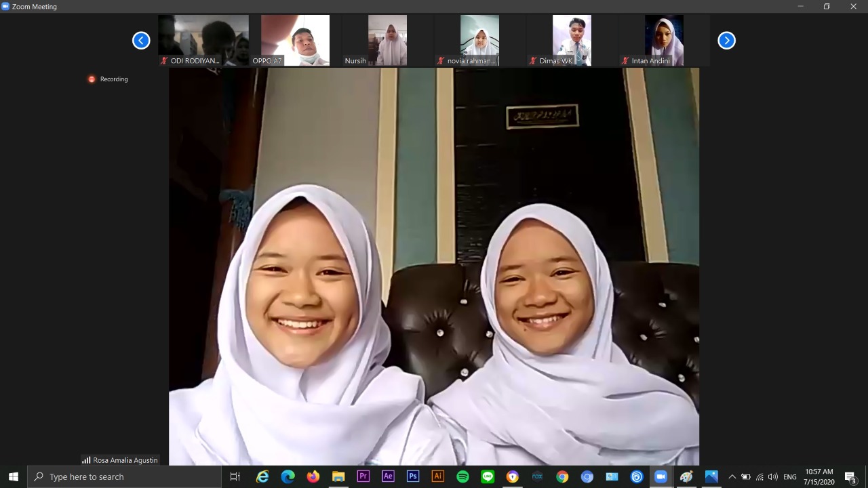
Task: Click muted mic on ODI RODIYAN tile
Action: point(164,61)
